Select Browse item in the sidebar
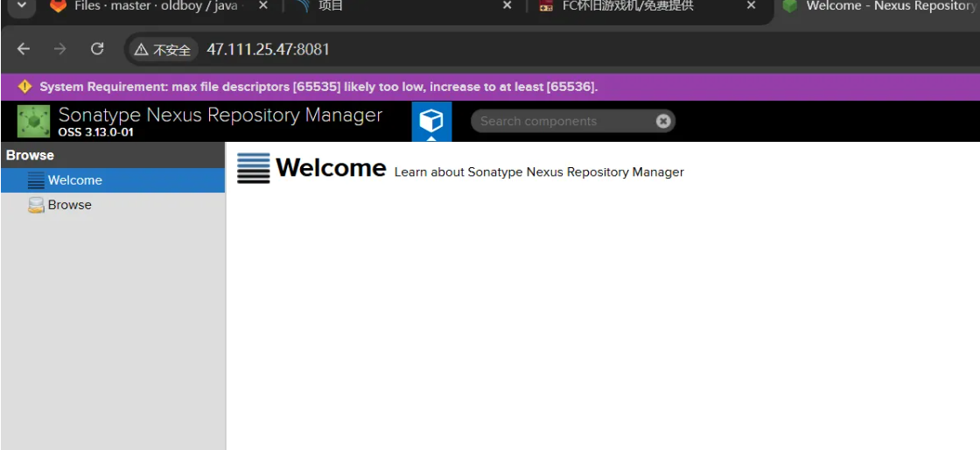980x450 pixels. [x=113, y=205]
